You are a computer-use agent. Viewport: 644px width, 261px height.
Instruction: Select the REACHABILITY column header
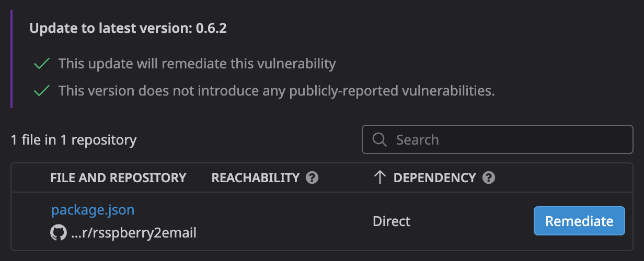click(x=256, y=177)
